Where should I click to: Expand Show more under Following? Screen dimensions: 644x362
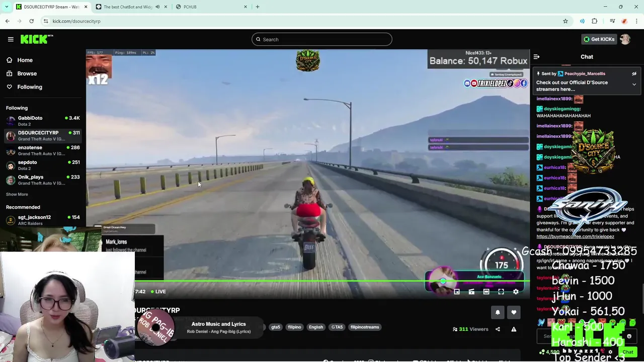[17, 194]
